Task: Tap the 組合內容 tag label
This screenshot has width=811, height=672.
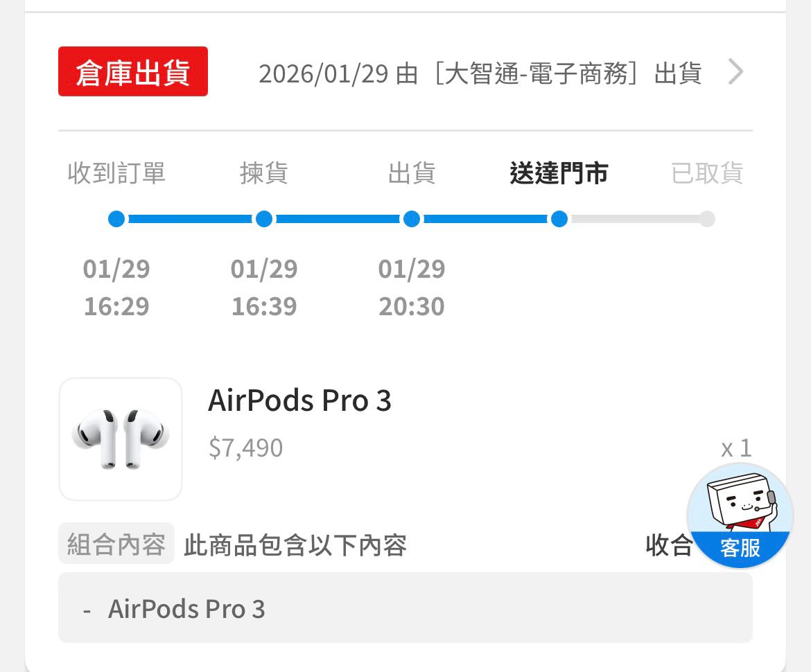Action: click(x=116, y=545)
